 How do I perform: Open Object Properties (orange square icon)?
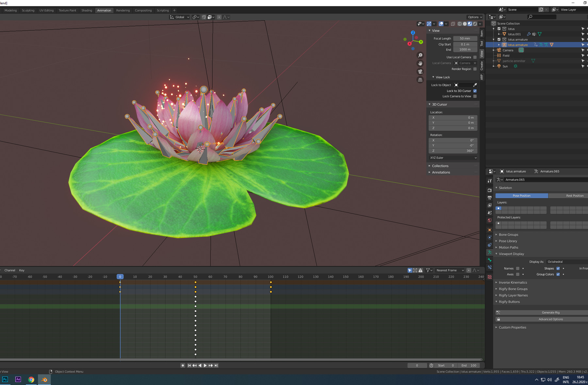(489, 230)
